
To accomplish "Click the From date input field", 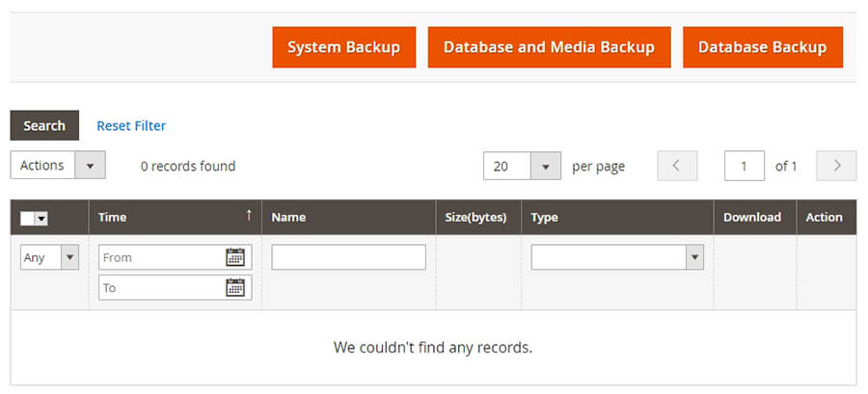I will point(160,257).
